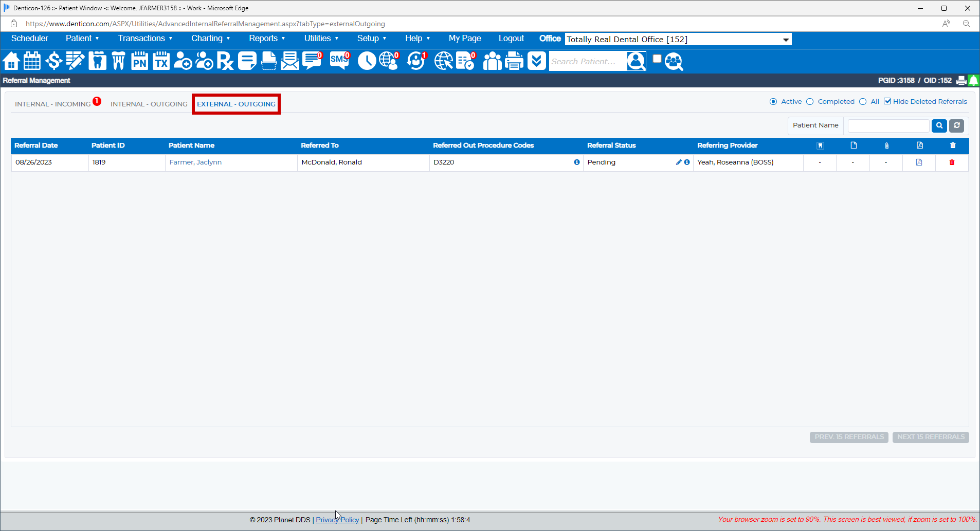Click the Patient Name search field
The width and height of the screenshot is (980, 531).
click(x=888, y=125)
